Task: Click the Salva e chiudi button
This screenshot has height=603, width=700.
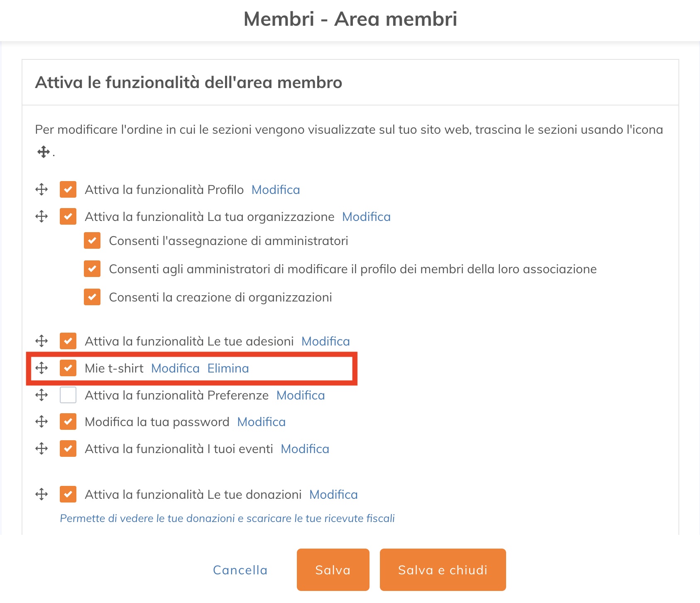Action: (x=443, y=570)
